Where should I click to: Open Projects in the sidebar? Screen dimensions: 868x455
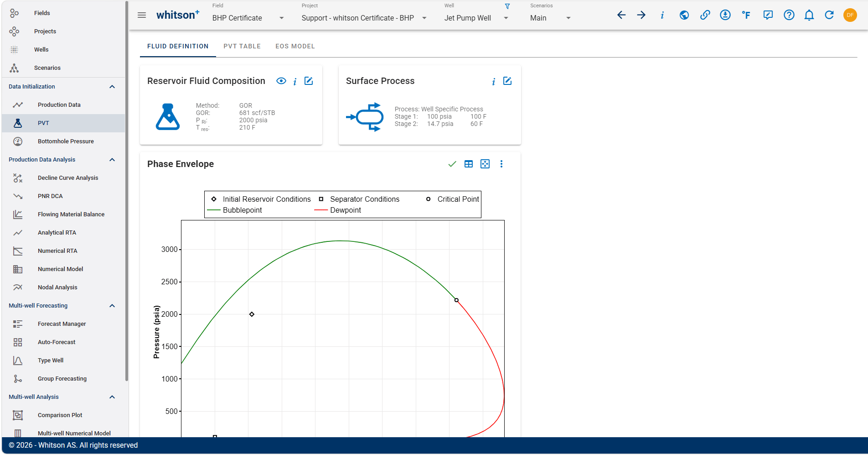point(63,31)
